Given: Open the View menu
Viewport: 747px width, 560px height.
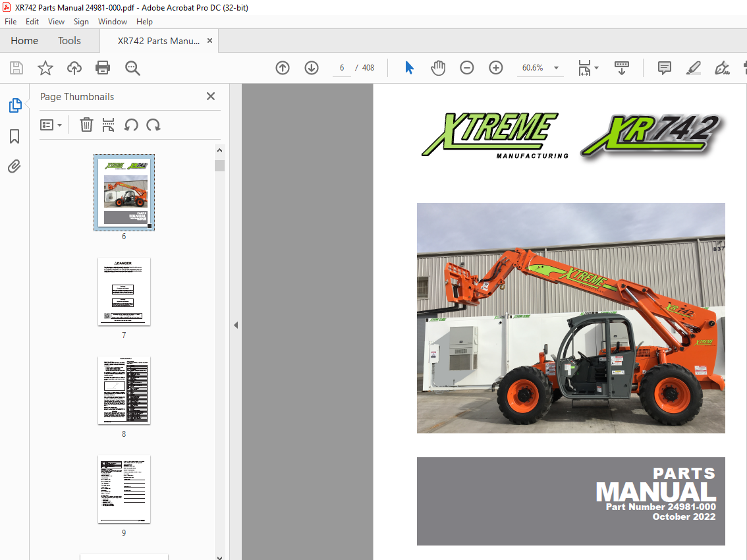Looking at the screenshot, I should pyautogui.click(x=56, y=22).
